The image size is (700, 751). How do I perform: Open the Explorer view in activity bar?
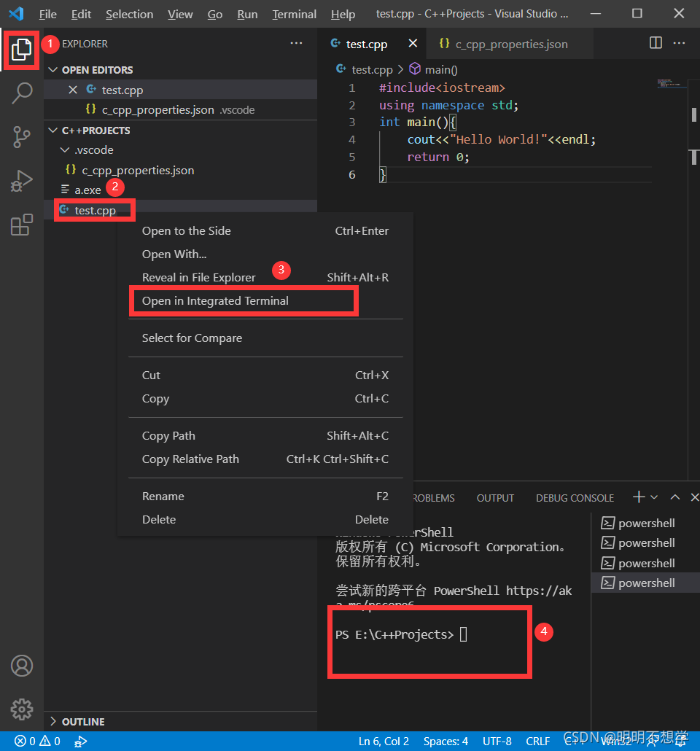[22, 50]
